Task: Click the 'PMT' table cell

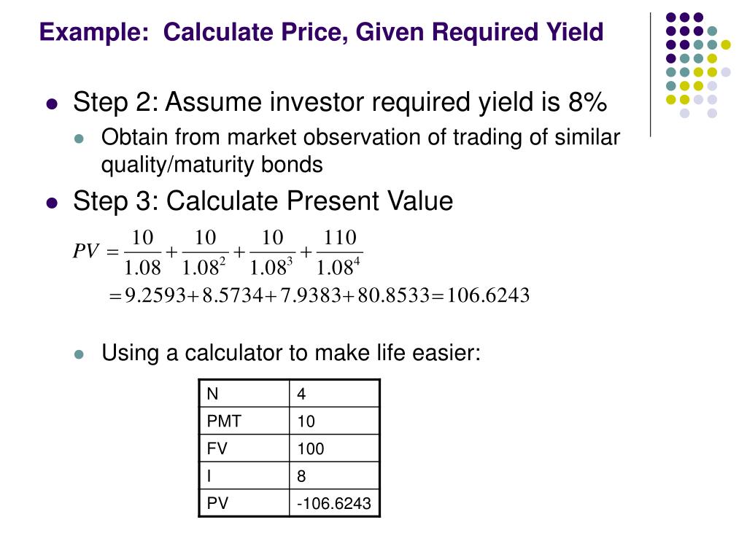Action: (x=244, y=421)
